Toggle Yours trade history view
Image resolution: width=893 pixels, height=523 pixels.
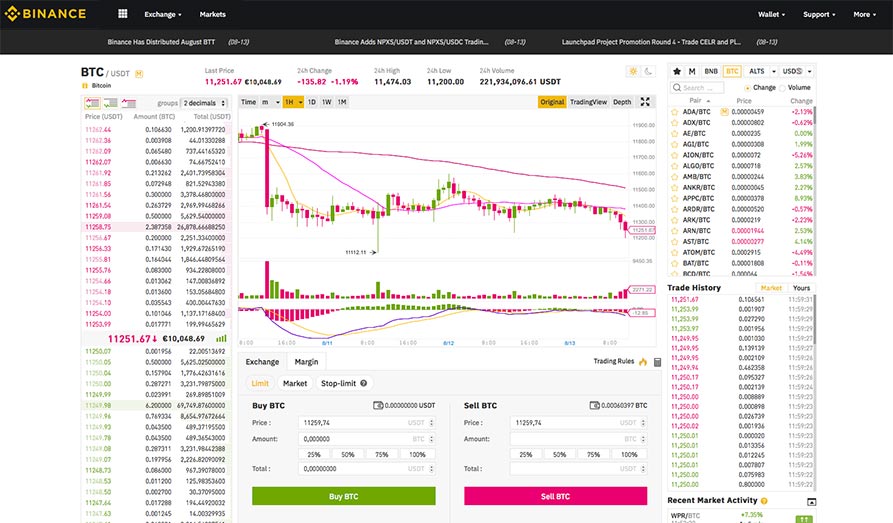(801, 288)
